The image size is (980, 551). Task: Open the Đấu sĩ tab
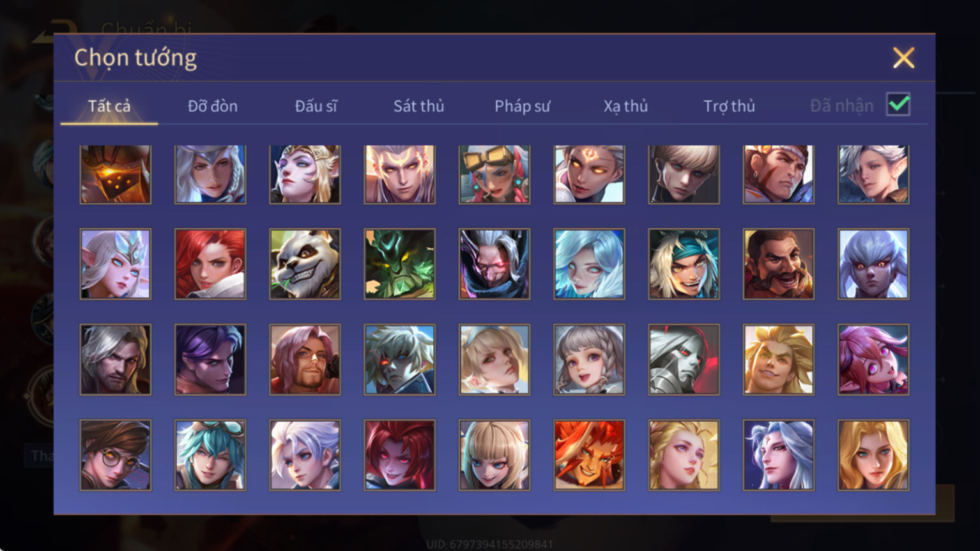pyautogui.click(x=316, y=106)
